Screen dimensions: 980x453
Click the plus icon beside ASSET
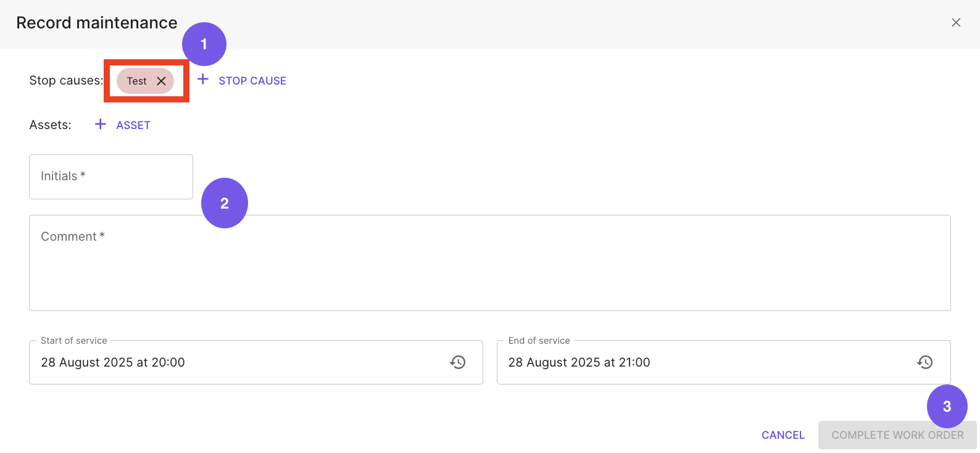click(101, 124)
